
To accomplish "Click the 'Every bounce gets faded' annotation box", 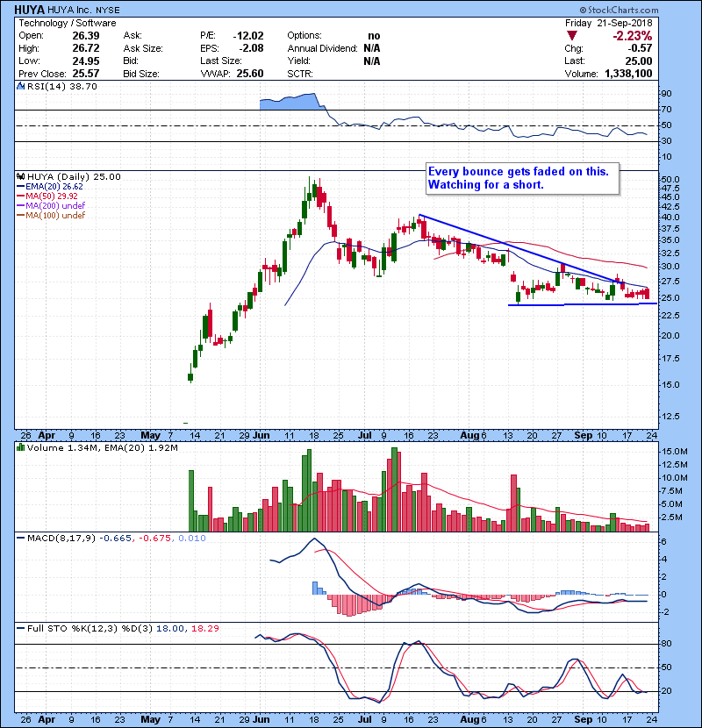I will coord(523,178).
